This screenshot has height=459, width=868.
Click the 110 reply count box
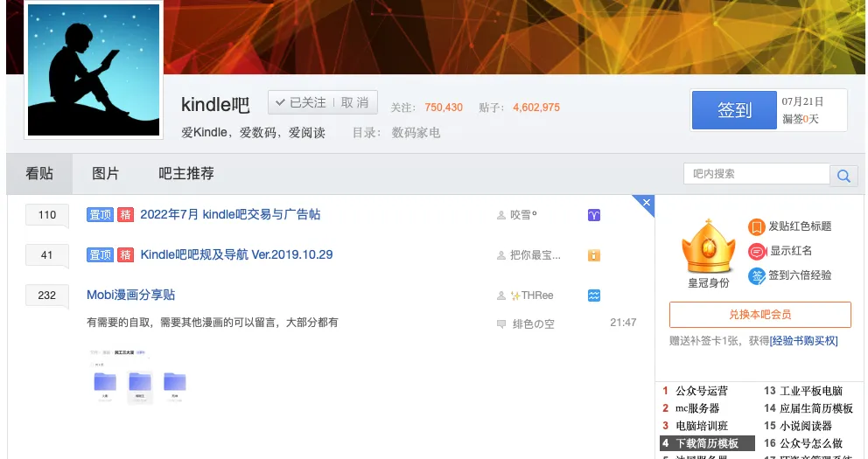47,215
